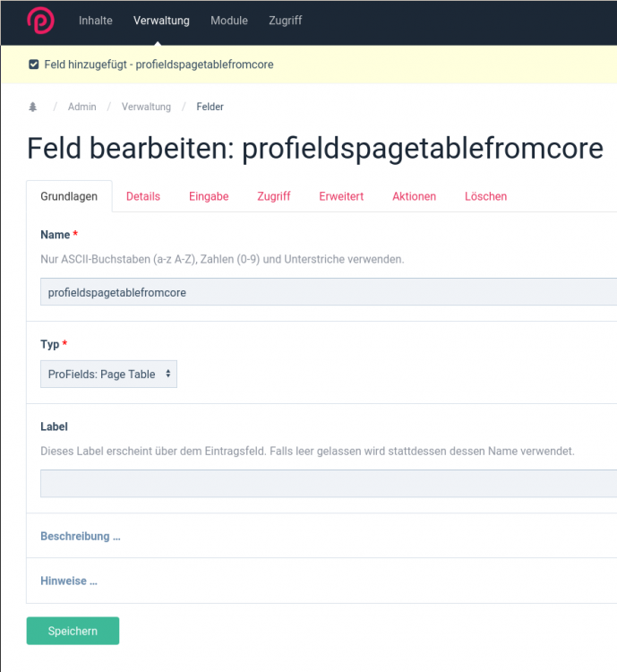Screen dimensions: 617x672
Task: Click into the empty Label field
Action: tap(328, 484)
